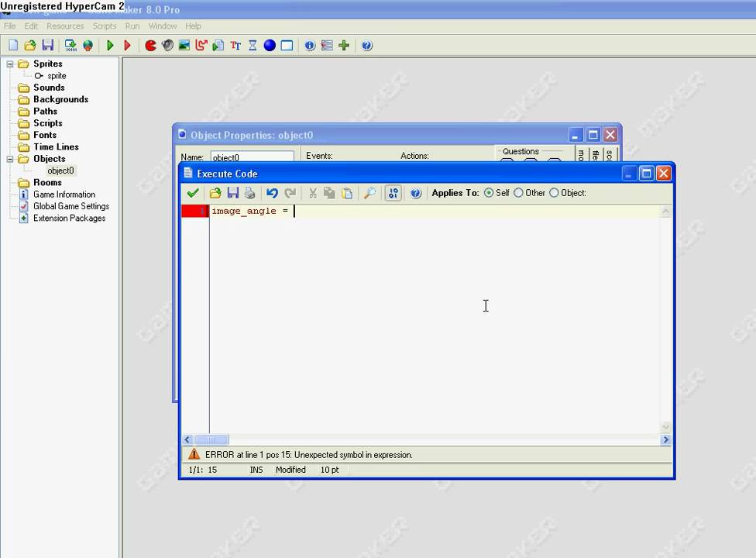Open find magnifier in code editor
The image size is (756, 558).
369,193
